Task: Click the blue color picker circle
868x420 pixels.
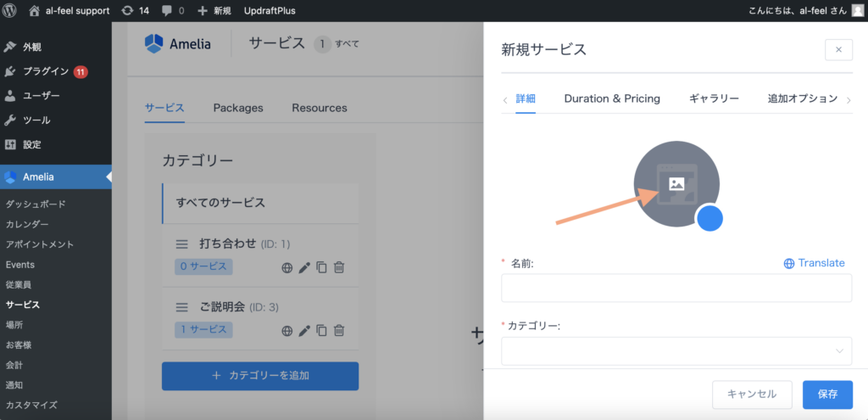Action: pos(709,218)
